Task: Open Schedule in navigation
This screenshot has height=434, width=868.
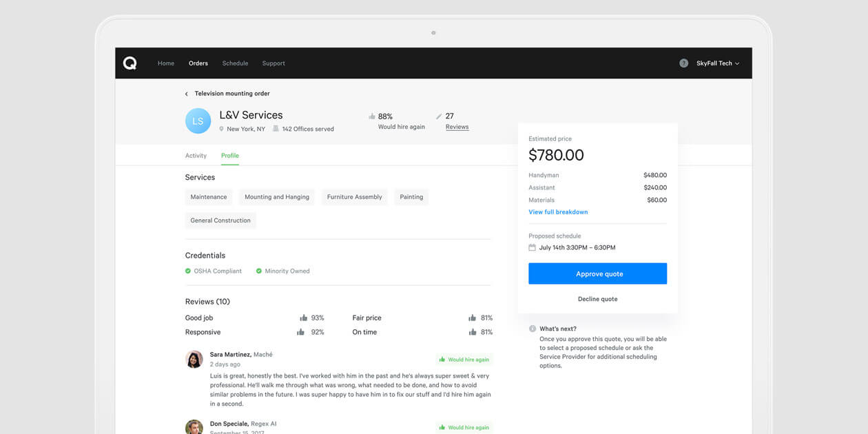Action: (235, 63)
